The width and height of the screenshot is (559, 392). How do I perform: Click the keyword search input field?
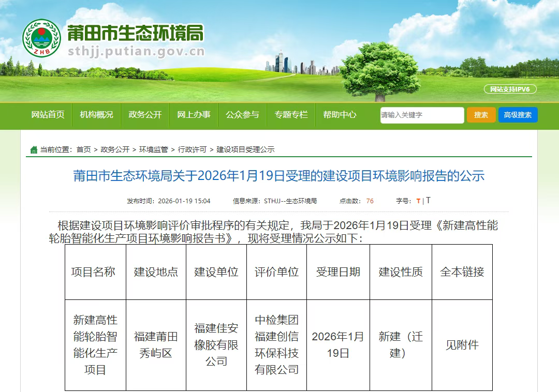click(x=421, y=115)
